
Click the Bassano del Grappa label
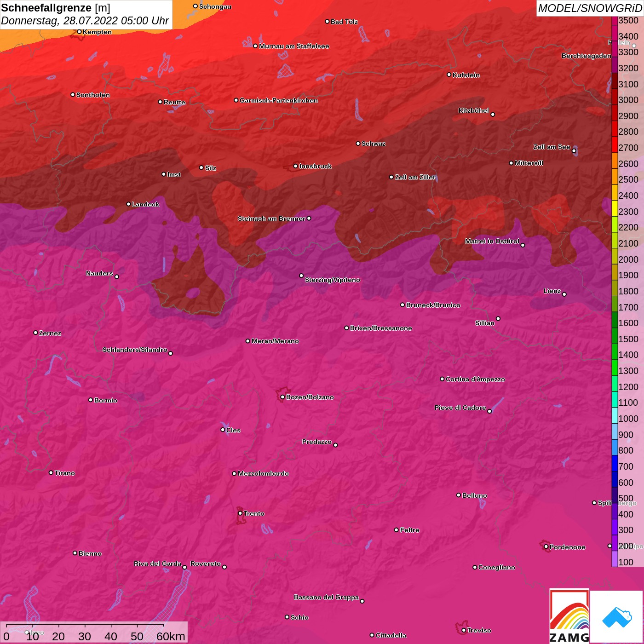[326, 597]
